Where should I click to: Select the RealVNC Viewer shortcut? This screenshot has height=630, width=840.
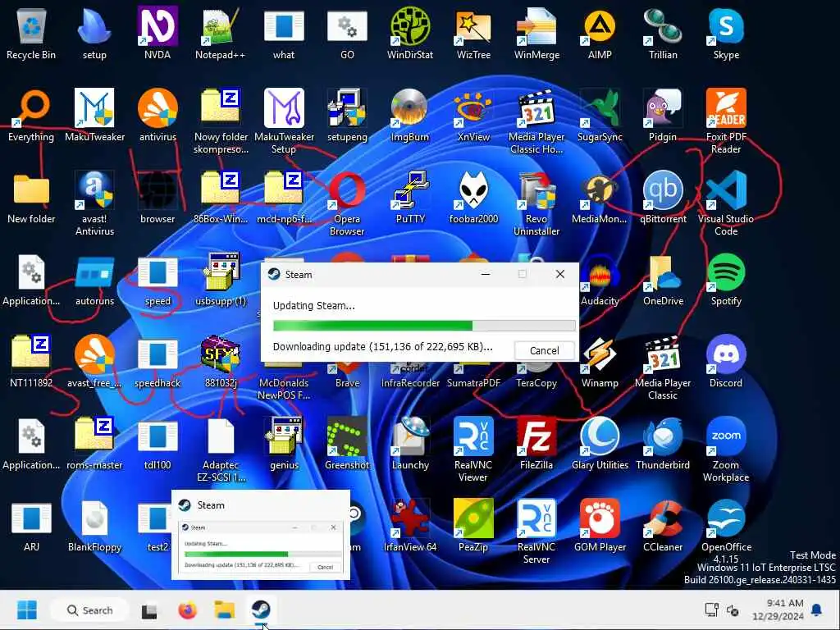coord(473,450)
